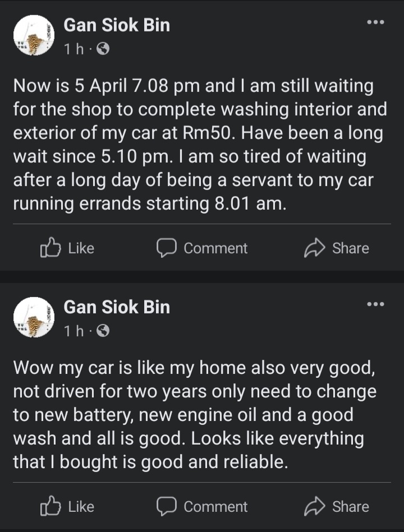Tap thumbs-up icon under first post
Viewport: 404px width, 532px height.
click(x=50, y=248)
